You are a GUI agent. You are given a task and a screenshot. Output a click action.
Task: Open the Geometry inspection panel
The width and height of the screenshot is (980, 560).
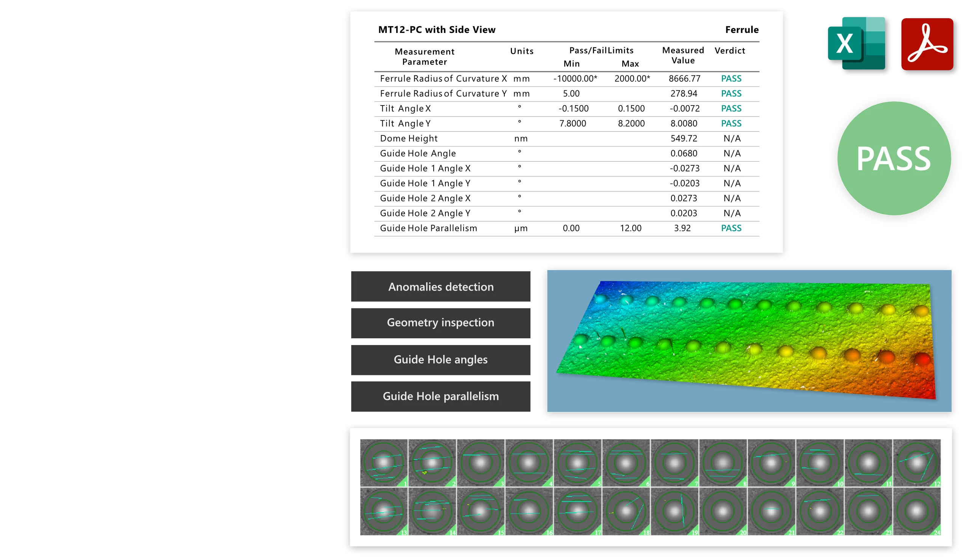click(x=441, y=323)
